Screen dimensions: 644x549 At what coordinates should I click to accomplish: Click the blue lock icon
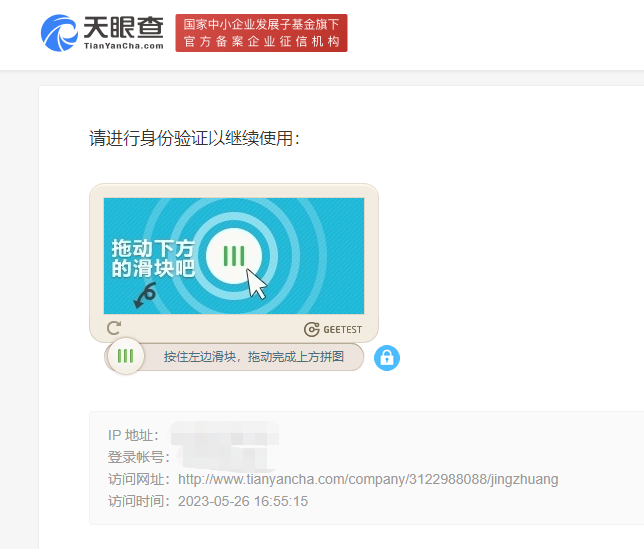click(386, 358)
